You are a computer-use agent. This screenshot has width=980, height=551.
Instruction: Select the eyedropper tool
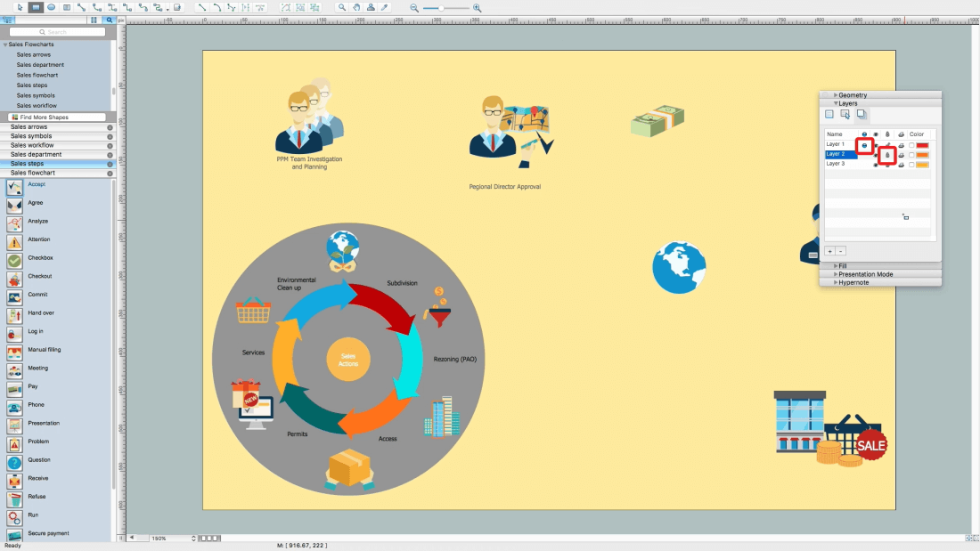[x=385, y=7]
